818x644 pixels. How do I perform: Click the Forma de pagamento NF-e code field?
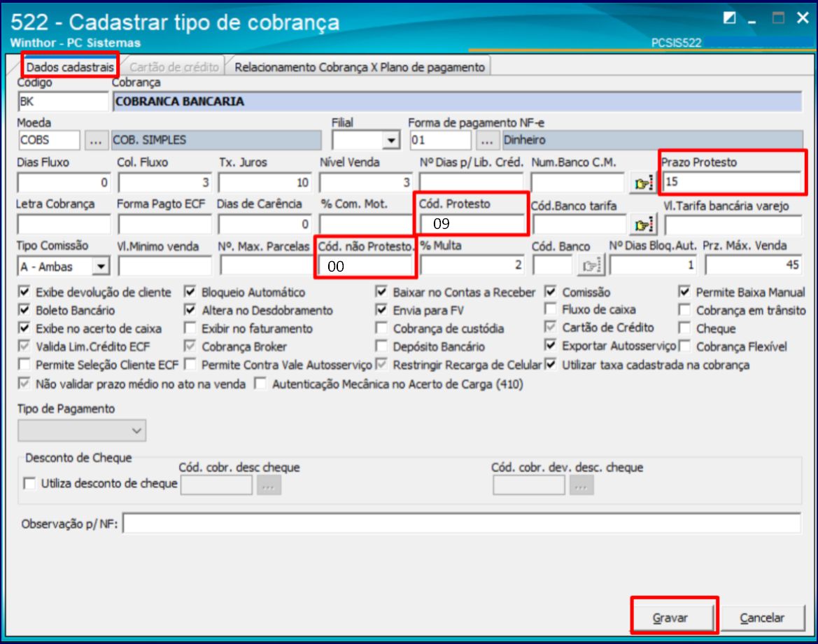[439, 141]
